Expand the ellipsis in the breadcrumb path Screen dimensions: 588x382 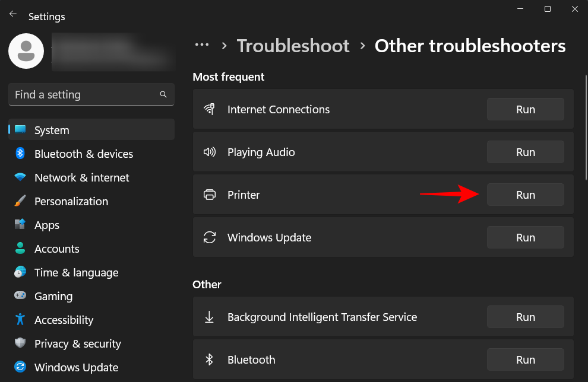pyautogui.click(x=202, y=44)
